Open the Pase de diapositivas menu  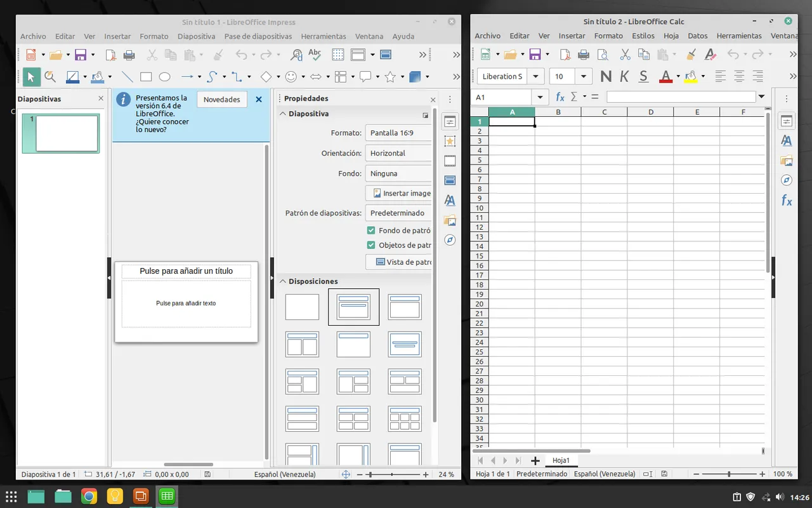click(x=258, y=36)
